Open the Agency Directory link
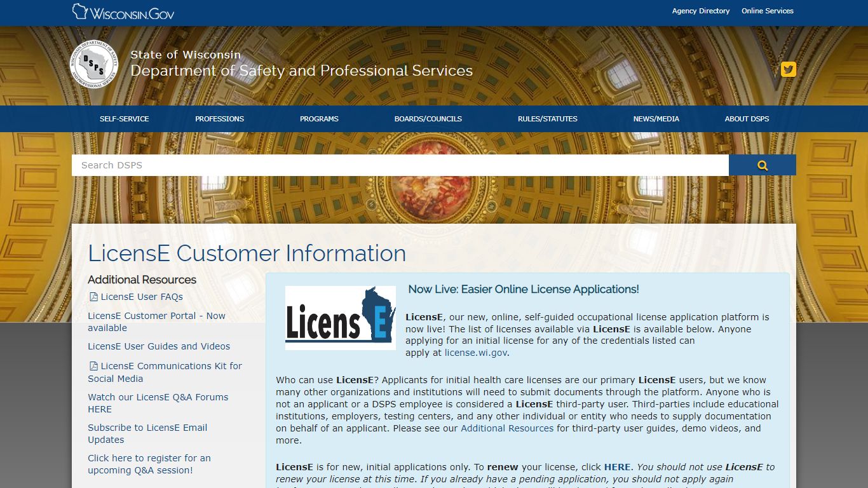The height and width of the screenshot is (488, 868). [701, 11]
